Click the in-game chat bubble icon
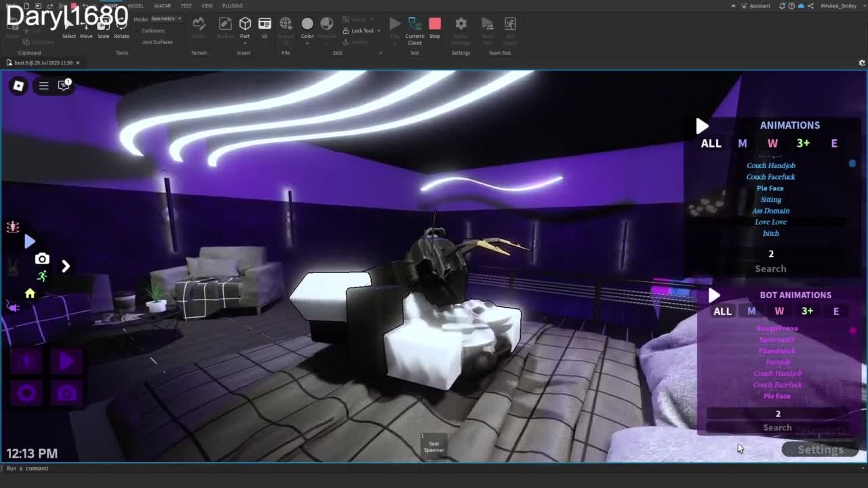868x488 pixels. (64, 85)
